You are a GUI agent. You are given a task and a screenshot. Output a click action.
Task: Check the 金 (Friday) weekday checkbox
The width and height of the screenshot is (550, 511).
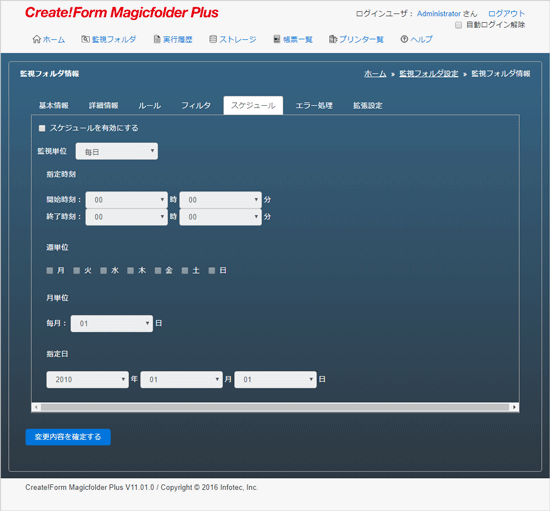[158, 270]
